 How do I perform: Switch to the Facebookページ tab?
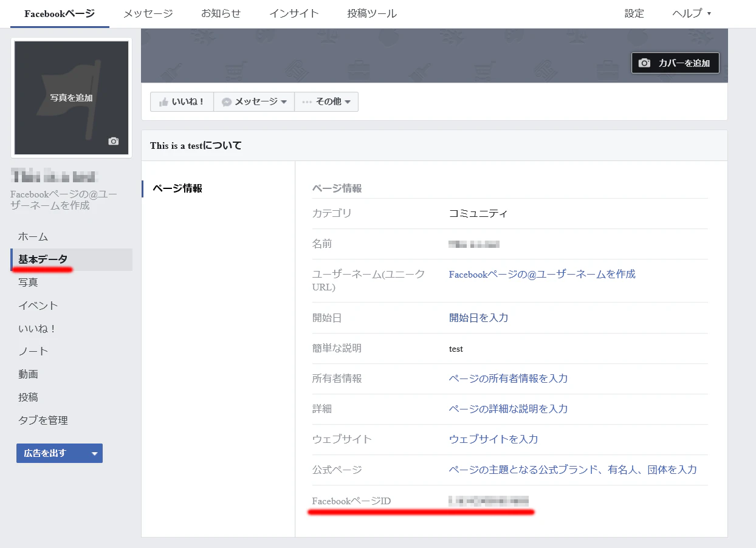60,13
